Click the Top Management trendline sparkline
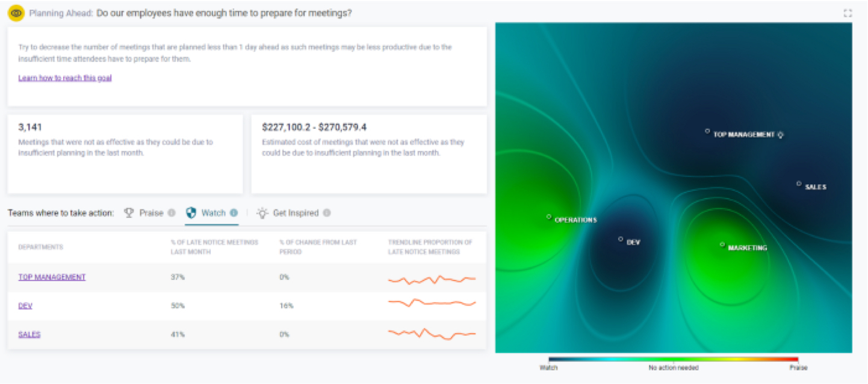This screenshot has height=384, width=868. (432, 279)
